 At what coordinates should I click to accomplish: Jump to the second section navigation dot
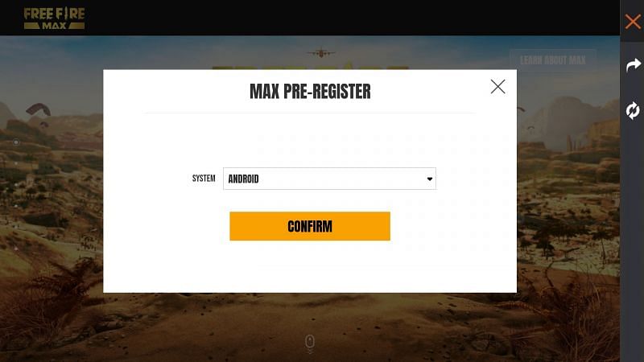click(x=16, y=163)
